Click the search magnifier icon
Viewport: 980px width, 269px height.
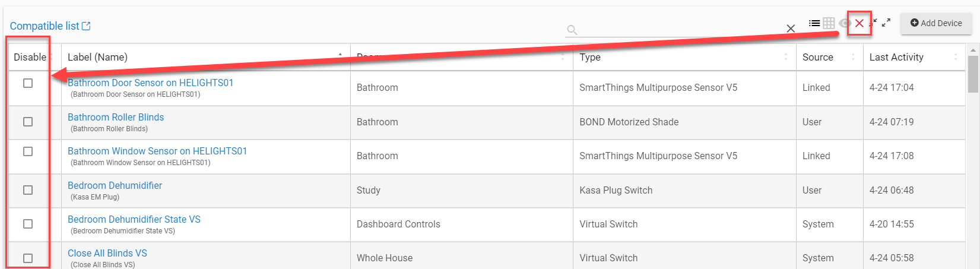pyautogui.click(x=572, y=30)
